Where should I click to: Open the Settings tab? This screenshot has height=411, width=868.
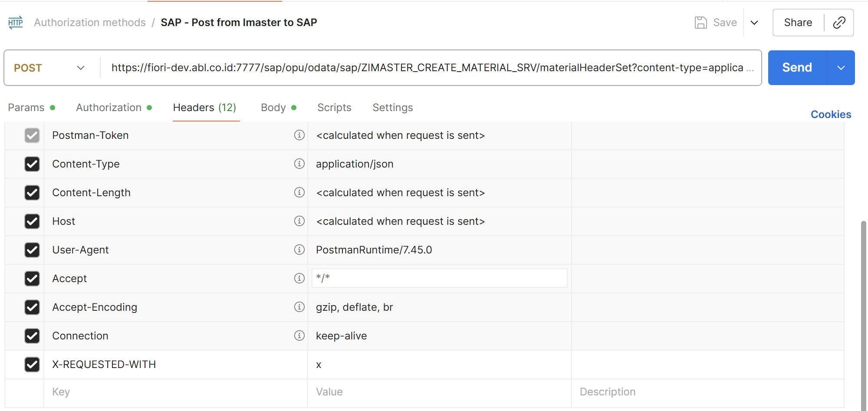pos(393,108)
